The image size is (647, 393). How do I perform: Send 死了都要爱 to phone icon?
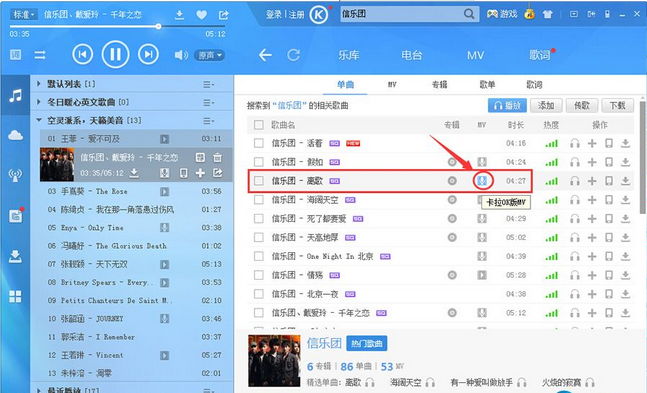pyautogui.click(x=609, y=219)
